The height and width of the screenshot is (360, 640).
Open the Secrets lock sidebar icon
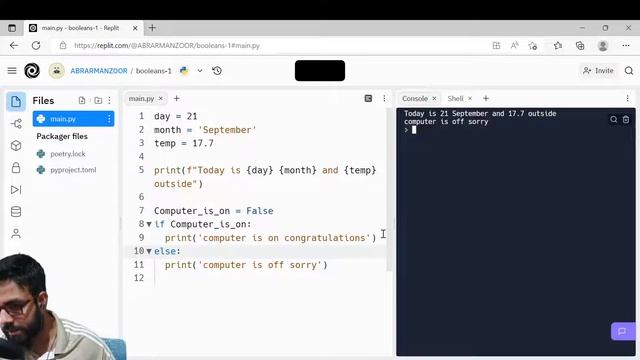coord(16,168)
